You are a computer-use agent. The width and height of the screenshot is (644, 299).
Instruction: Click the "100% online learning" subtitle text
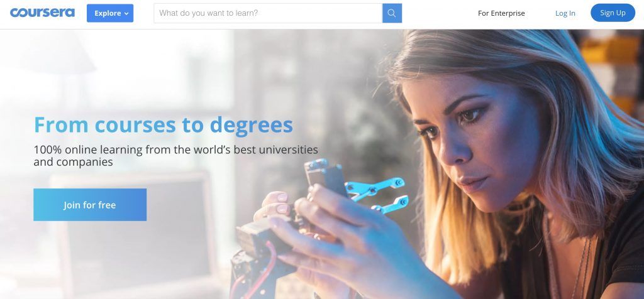pos(176,155)
